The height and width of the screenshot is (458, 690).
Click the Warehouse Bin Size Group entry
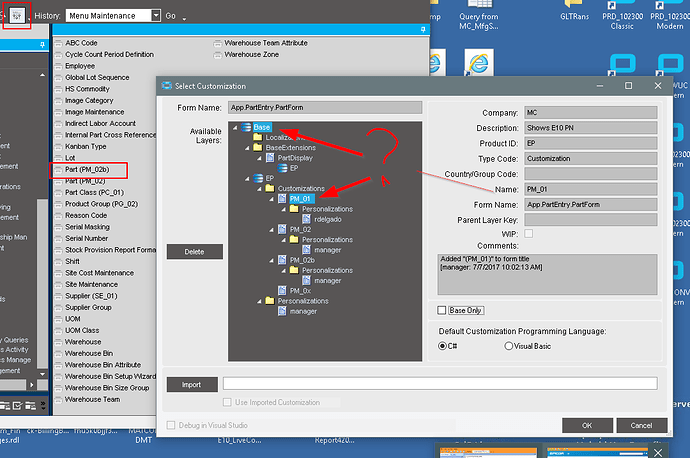[x=107, y=388]
